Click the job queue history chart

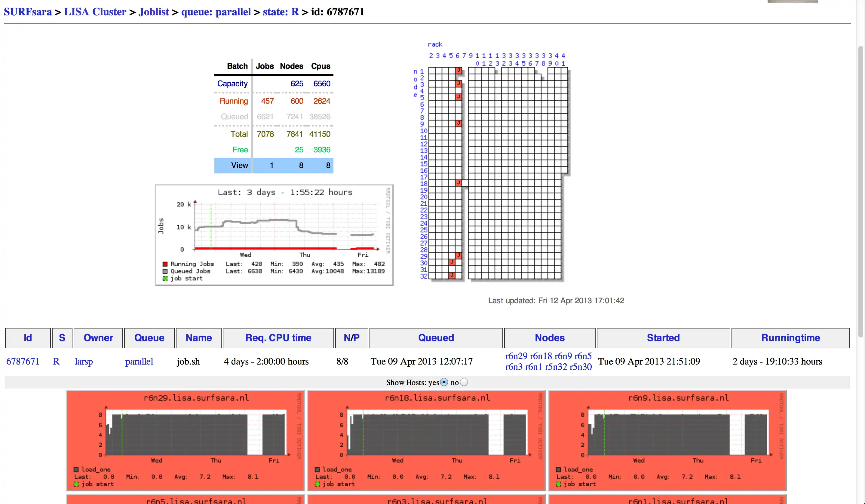(274, 234)
